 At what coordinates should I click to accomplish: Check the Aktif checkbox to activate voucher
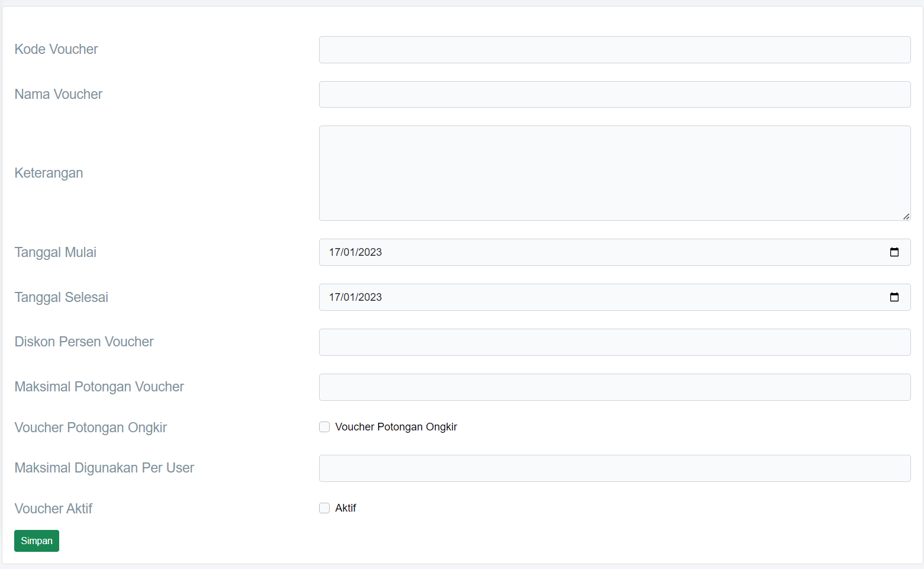(324, 508)
